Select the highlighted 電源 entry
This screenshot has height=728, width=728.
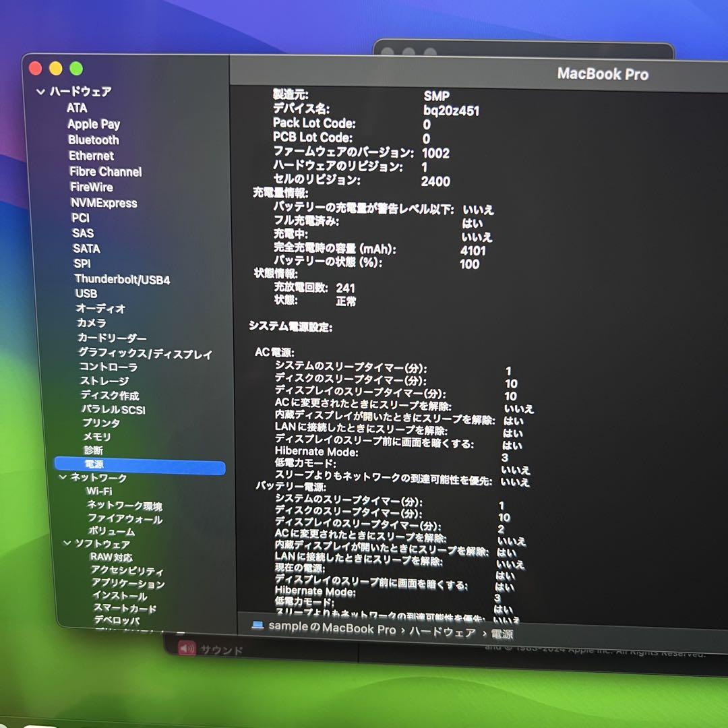pos(140,464)
